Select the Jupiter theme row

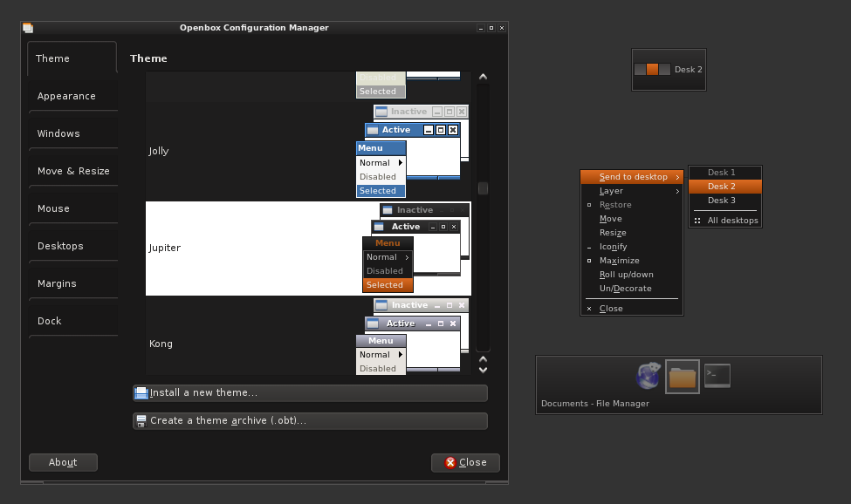coord(308,249)
